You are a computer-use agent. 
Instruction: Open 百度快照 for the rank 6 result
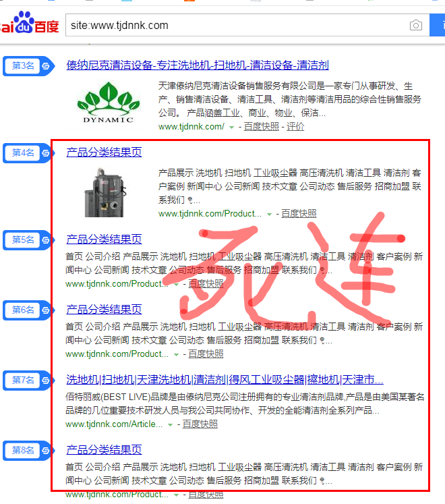(x=206, y=354)
